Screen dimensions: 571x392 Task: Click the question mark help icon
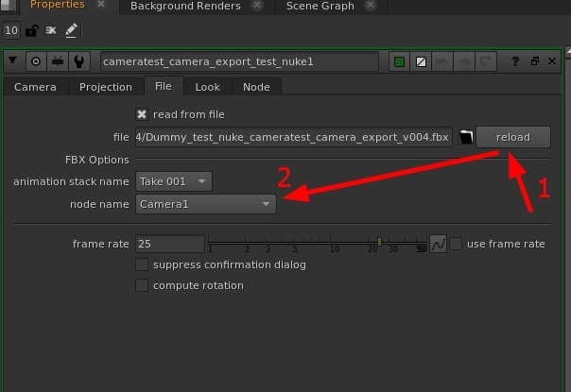click(x=515, y=61)
